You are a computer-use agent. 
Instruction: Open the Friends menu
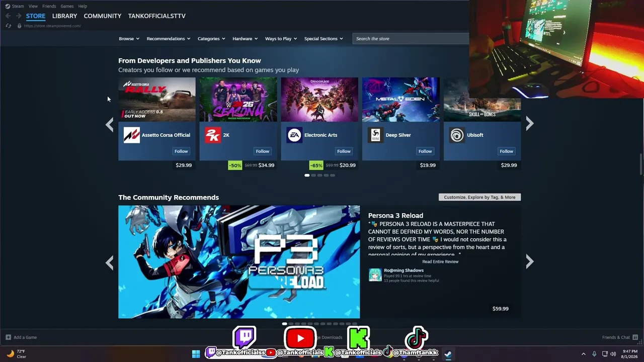tap(49, 6)
